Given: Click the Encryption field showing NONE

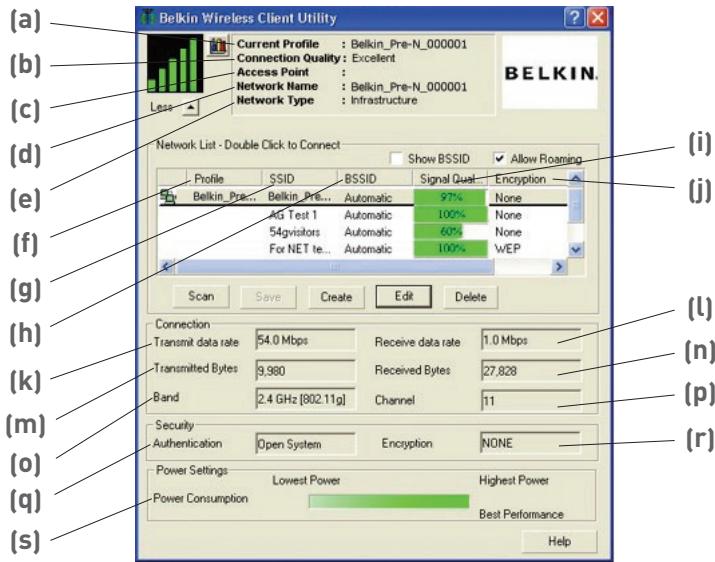Looking at the screenshot, I should 530,443.
